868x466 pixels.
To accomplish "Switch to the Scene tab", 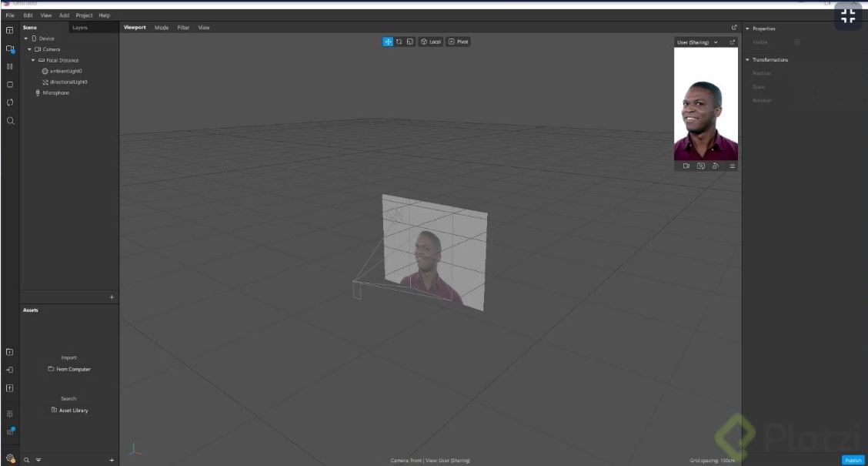I will tap(30, 28).
